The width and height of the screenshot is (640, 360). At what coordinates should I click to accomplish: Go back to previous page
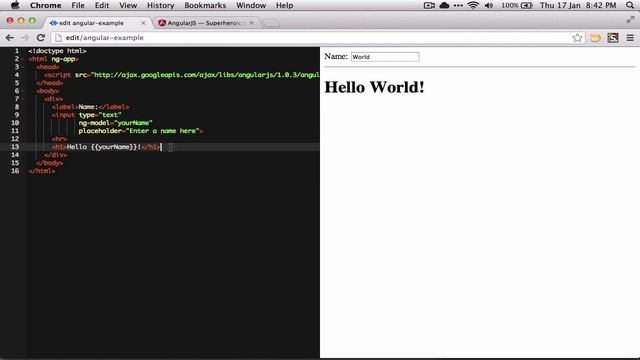(10, 38)
